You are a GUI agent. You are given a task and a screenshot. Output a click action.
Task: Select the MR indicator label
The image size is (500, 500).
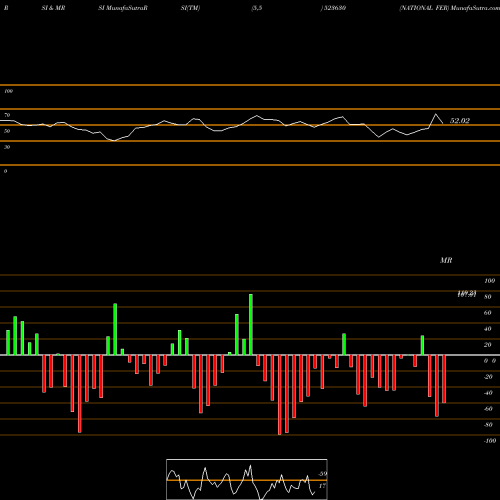(x=446, y=260)
